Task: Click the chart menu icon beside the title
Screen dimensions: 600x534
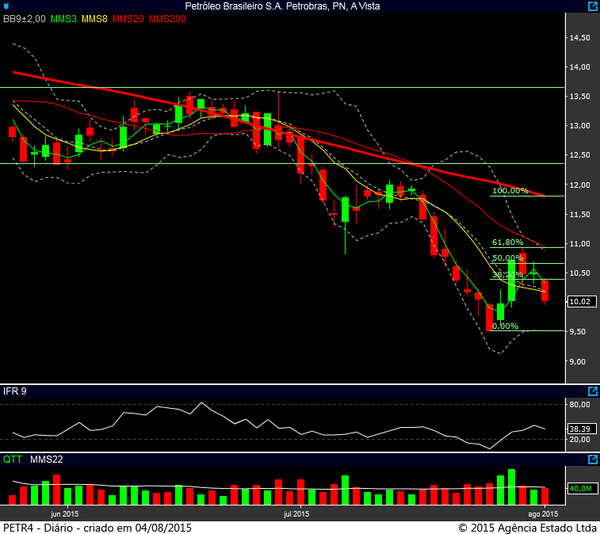Action: [x=8, y=6]
